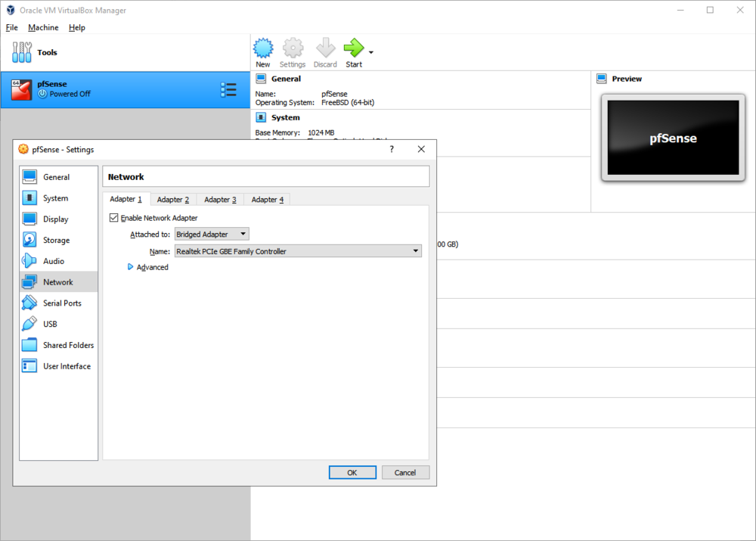Screen dimensions: 756x541
Task: Switch to the Adapter 2 tab
Action: pos(173,199)
